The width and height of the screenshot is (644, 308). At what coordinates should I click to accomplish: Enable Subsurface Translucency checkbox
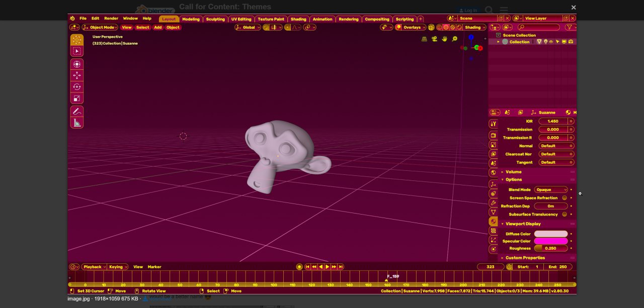coord(565,215)
